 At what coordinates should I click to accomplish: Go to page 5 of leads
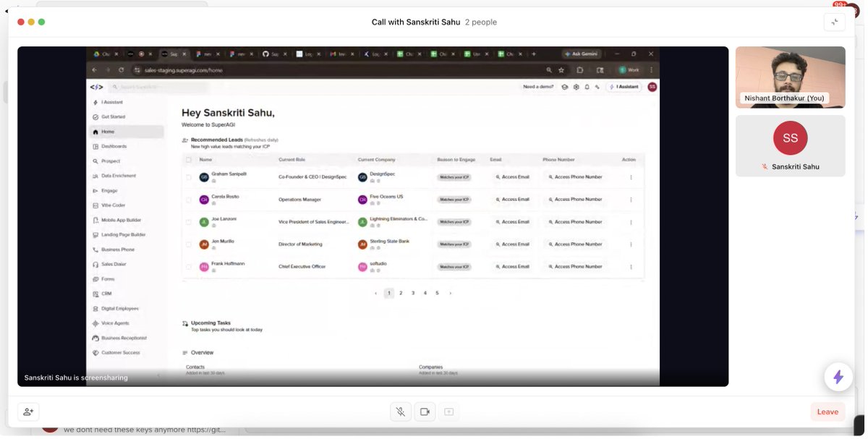(437, 293)
